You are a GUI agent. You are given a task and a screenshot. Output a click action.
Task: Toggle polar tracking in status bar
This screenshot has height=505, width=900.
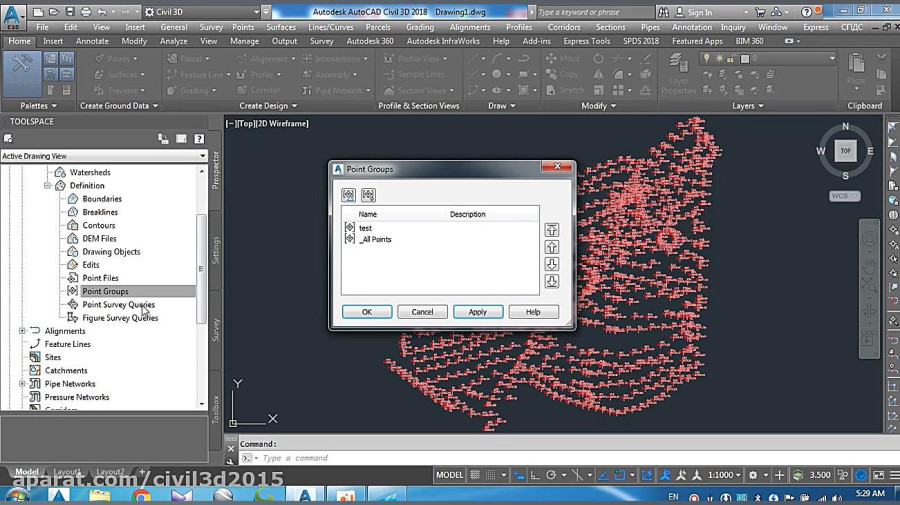(551, 475)
